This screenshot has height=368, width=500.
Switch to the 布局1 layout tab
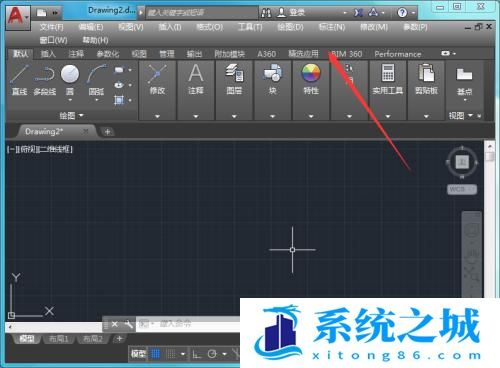click(59, 339)
